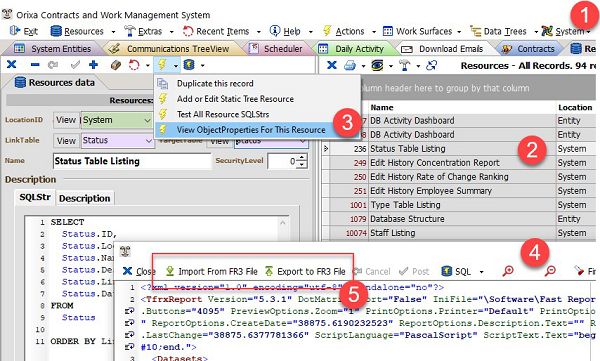Select the Status Table Listing grid row

pos(459,149)
